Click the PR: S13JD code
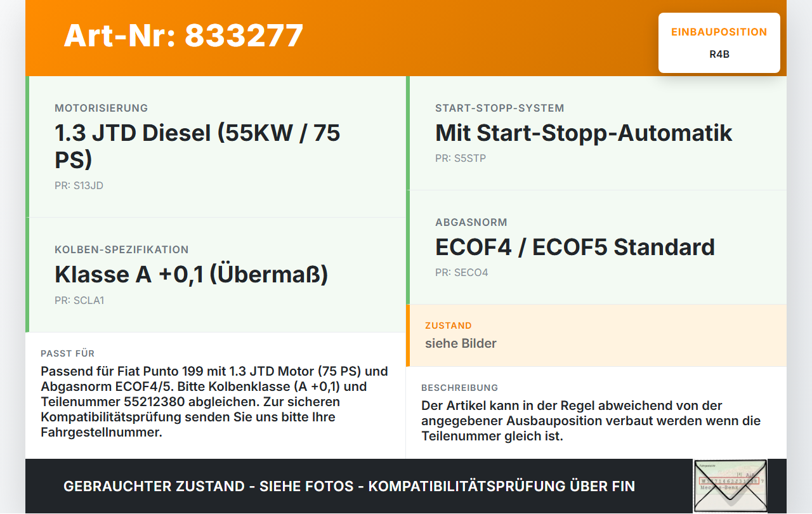Viewport: 812px width, 514px height. coord(79,186)
